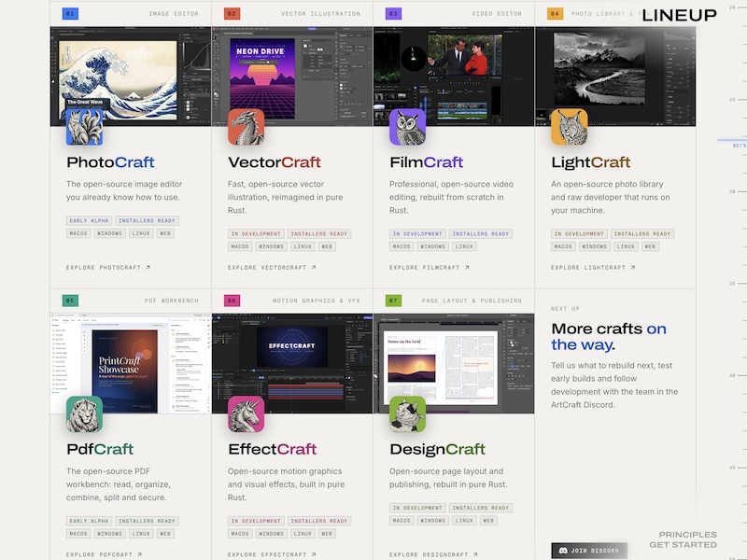Click In Development tag under EffectCraft

256,521
